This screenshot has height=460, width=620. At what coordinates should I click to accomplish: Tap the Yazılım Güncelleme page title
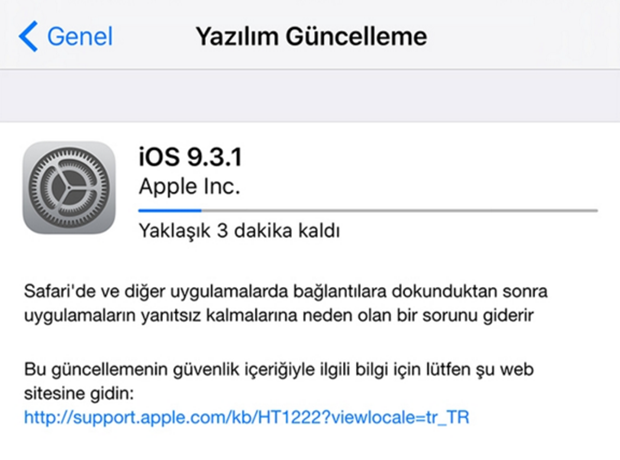tap(312, 36)
